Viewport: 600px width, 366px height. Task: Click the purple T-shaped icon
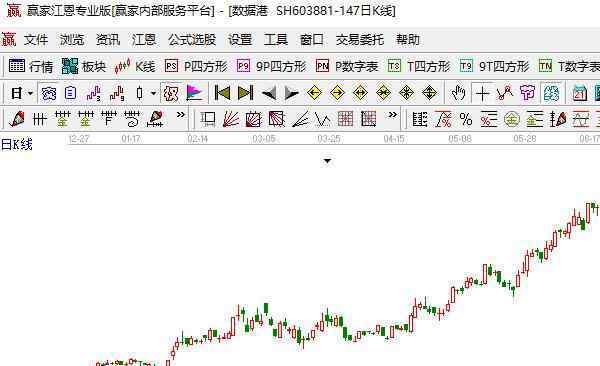pyautogui.click(x=528, y=93)
